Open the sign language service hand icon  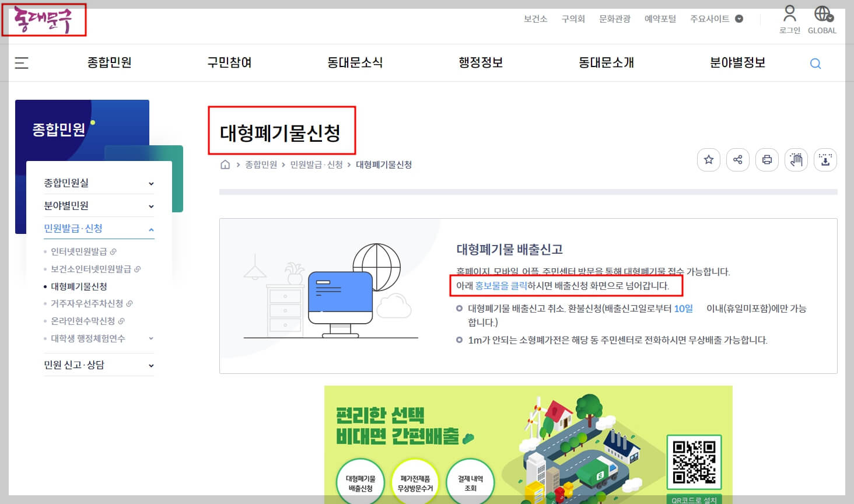[796, 159]
